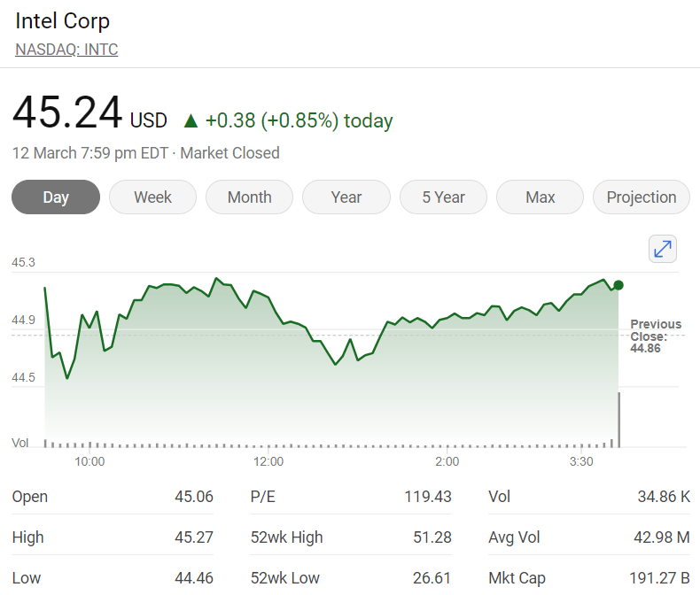
Task: Click the 52wk Low value 26.61
Action: [432, 578]
